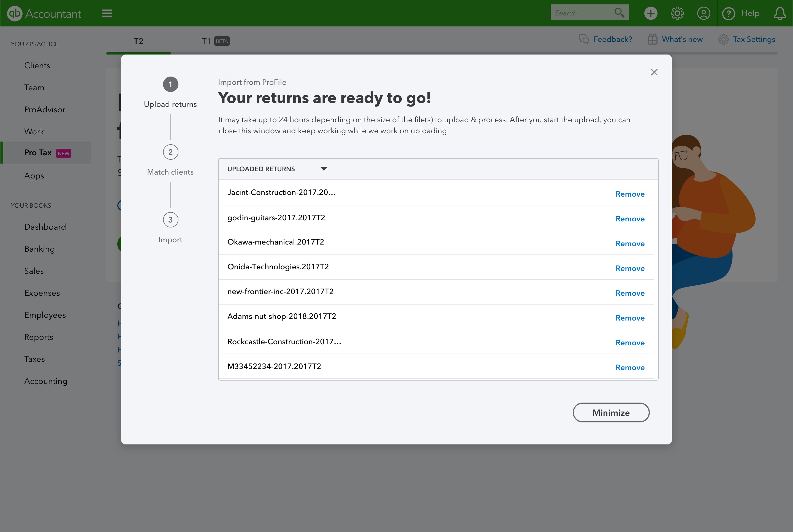Remove the Jacint-Construction return
Screen dimensions: 793x532
coord(630,194)
